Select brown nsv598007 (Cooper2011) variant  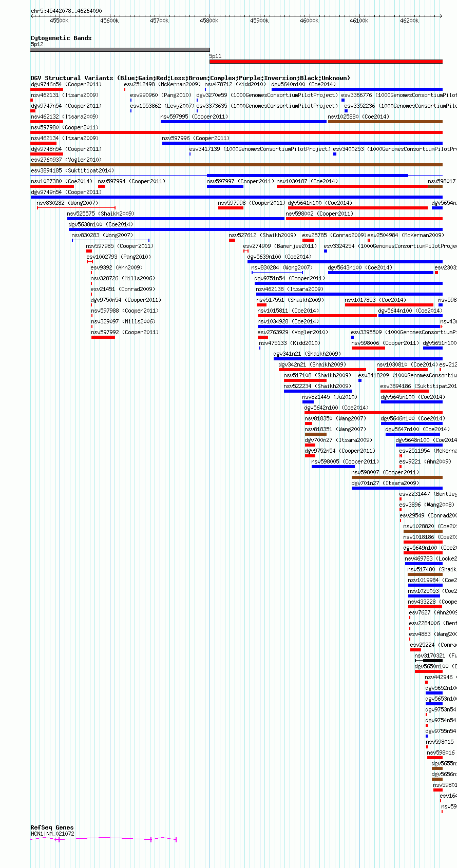click(397, 477)
